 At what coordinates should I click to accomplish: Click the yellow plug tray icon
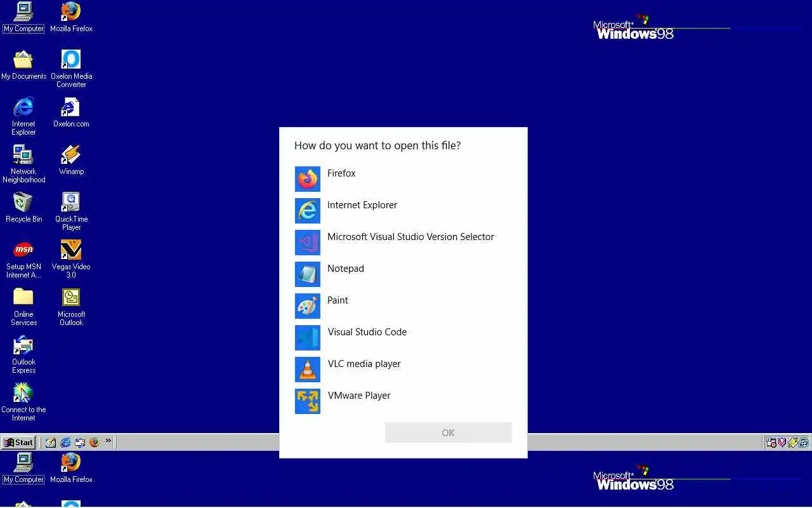(793, 443)
